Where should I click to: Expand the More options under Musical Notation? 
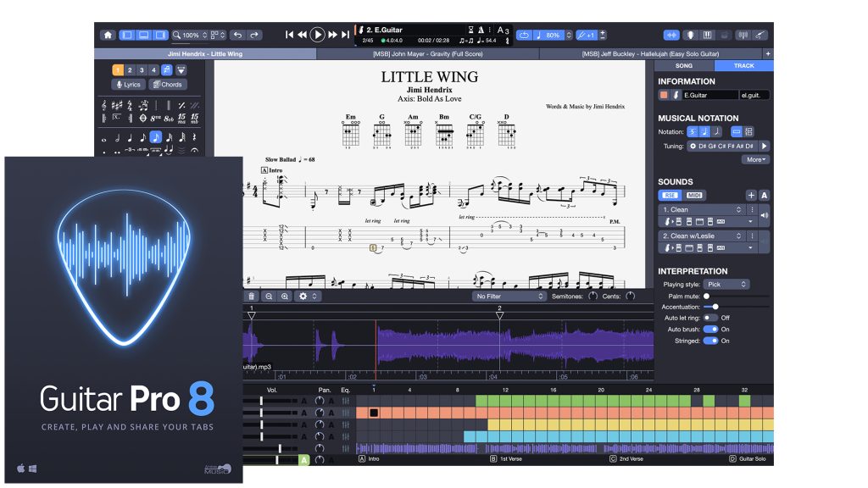point(754,159)
